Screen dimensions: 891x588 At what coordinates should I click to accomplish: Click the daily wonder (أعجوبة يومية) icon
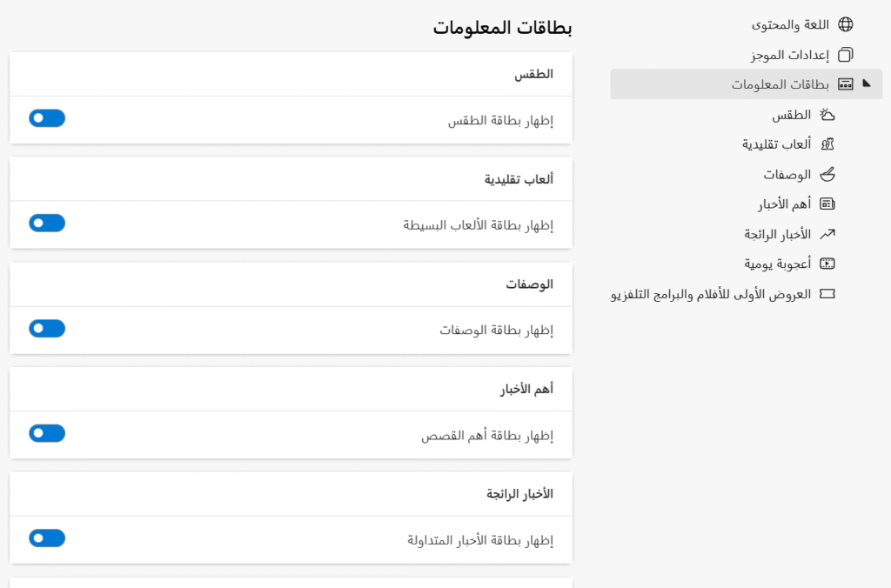(827, 264)
